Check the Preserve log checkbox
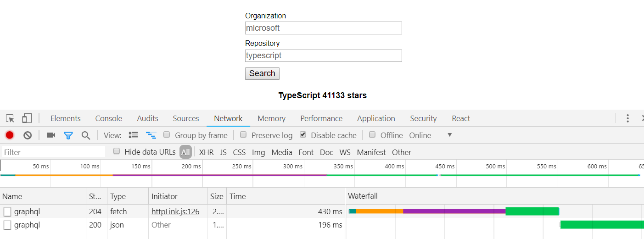The image size is (644, 239). pyautogui.click(x=243, y=135)
